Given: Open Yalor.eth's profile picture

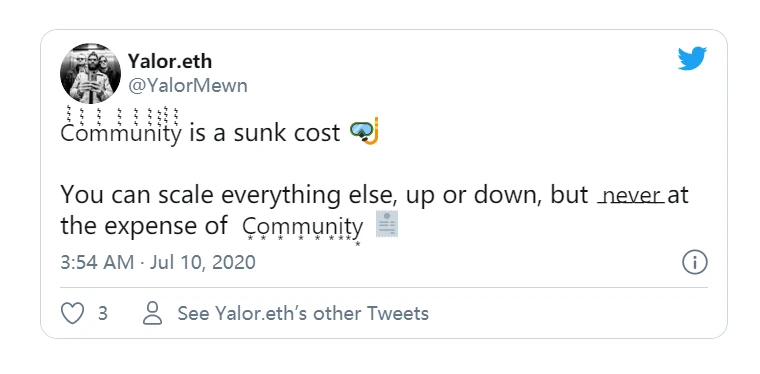Looking at the screenshot, I should pos(90,74).
